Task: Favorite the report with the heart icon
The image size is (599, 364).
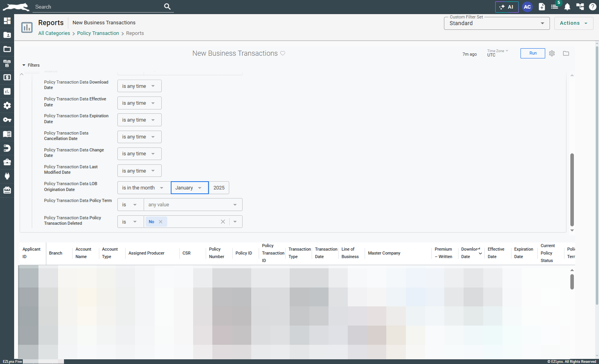Action: pos(283,53)
